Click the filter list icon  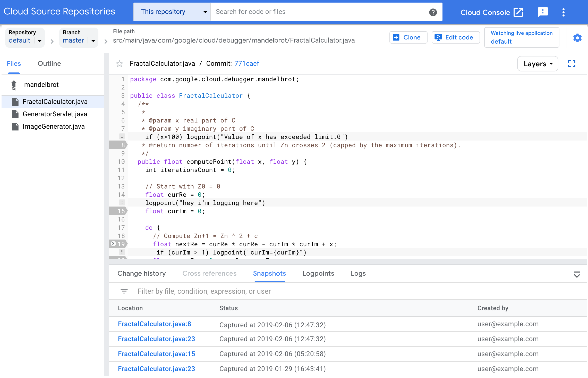click(x=124, y=291)
